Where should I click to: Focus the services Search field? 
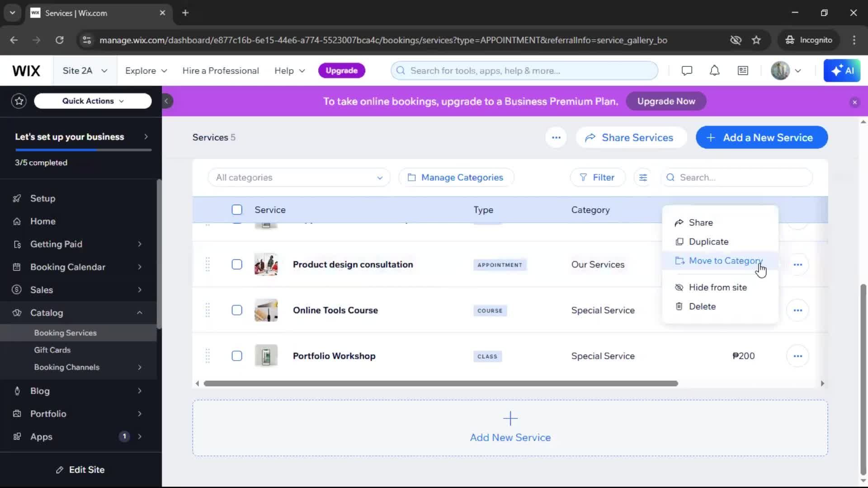tap(737, 178)
